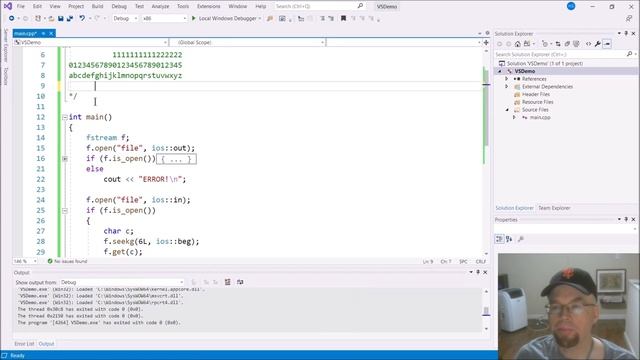Screen dimensions: 640x360
Task: Select the Output tab at bottom
Action: coord(46,344)
